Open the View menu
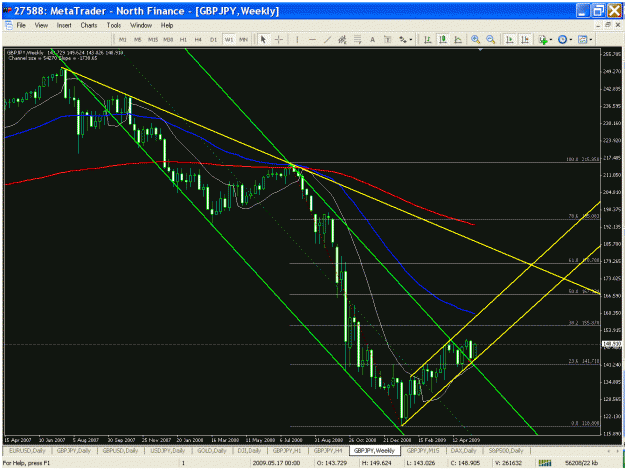The width and height of the screenshot is (625, 470). pyautogui.click(x=41, y=25)
